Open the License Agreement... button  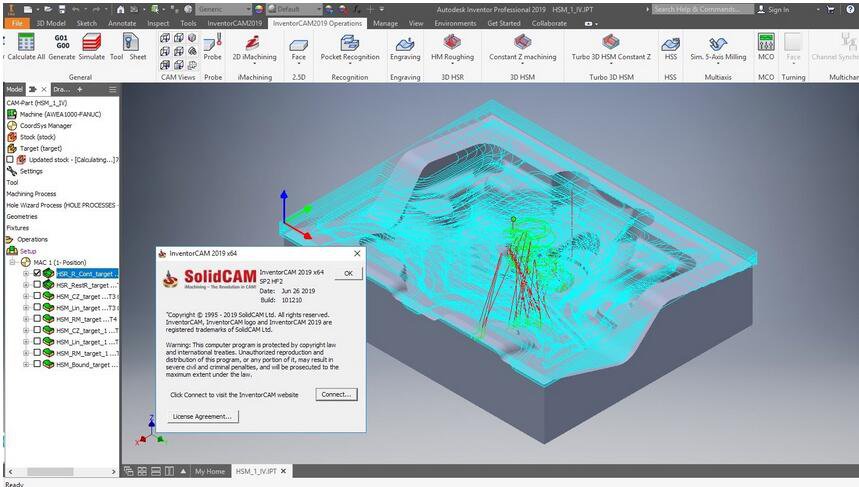tap(202, 416)
